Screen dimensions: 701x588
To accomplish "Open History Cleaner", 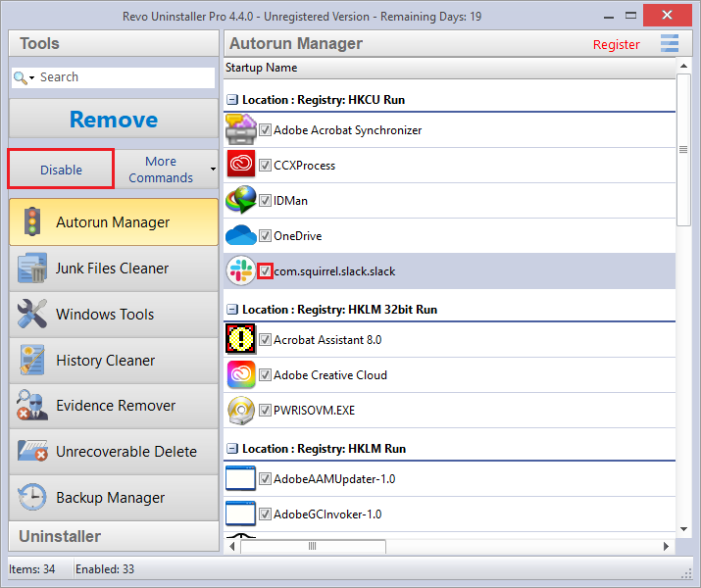I will [114, 360].
